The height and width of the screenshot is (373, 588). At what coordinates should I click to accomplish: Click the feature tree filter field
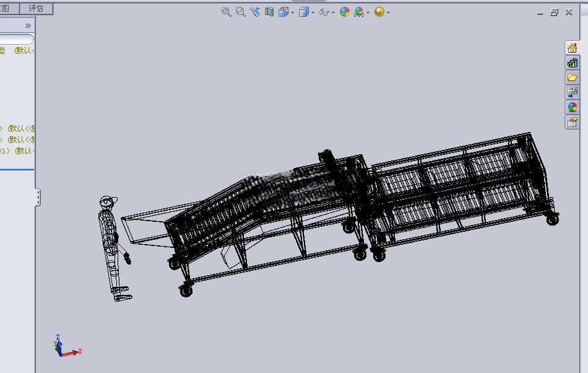click(17, 39)
